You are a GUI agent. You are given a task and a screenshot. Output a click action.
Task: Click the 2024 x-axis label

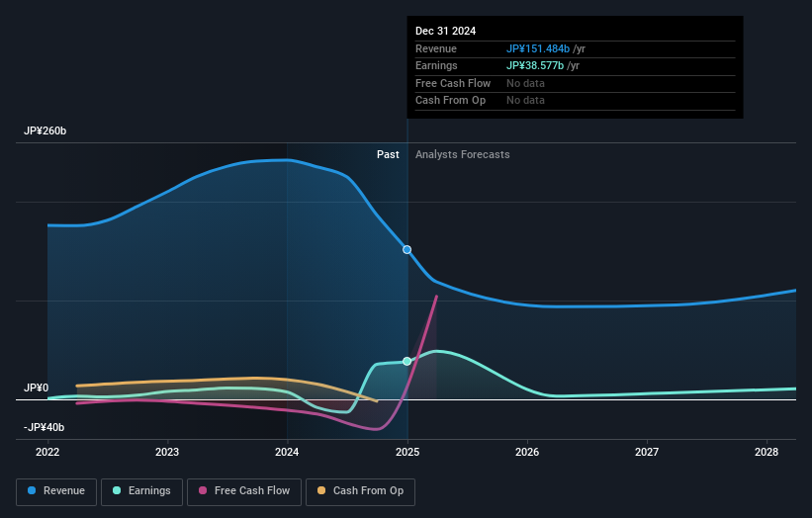pyautogui.click(x=287, y=452)
